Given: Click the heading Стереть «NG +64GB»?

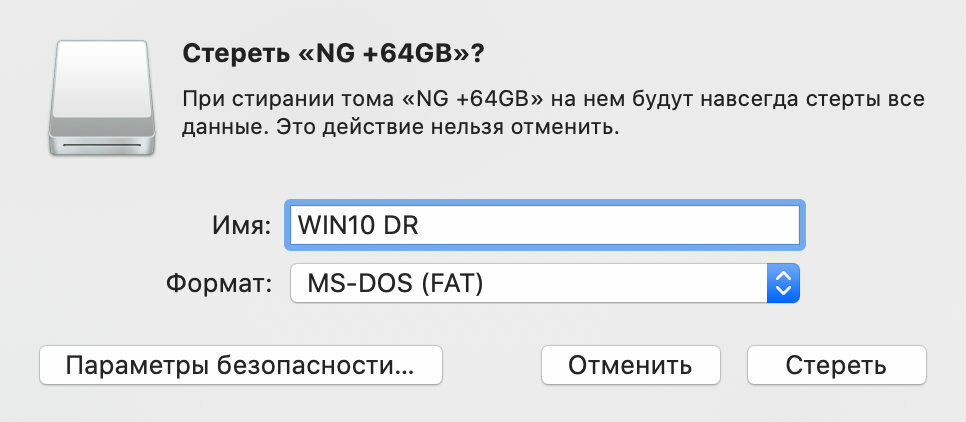Looking at the screenshot, I should point(333,53).
